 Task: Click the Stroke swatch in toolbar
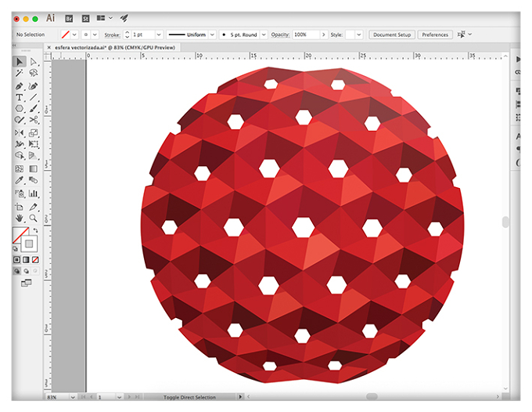pyautogui.click(x=29, y=244)
